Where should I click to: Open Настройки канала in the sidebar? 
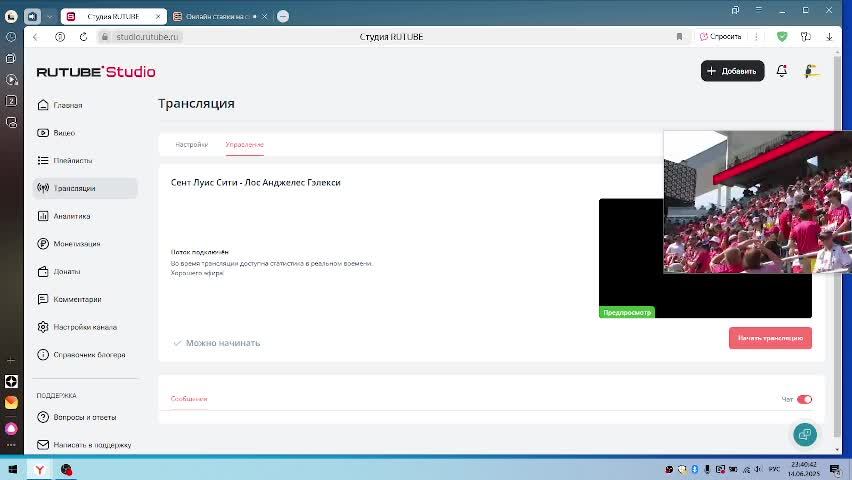[77, 327]
